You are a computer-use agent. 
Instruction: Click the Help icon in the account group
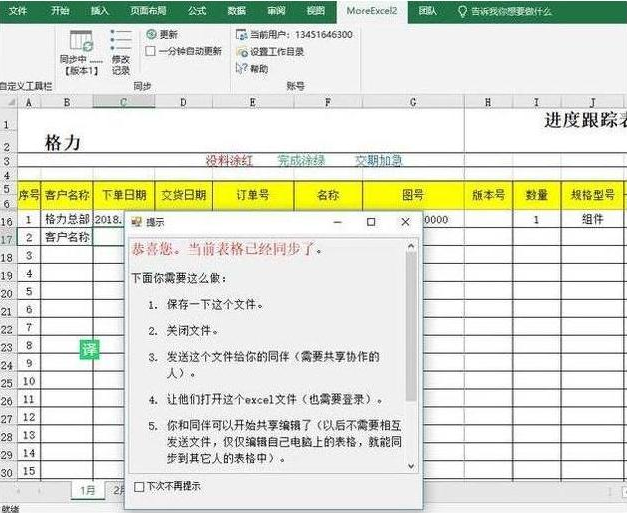tap(242, 68)
